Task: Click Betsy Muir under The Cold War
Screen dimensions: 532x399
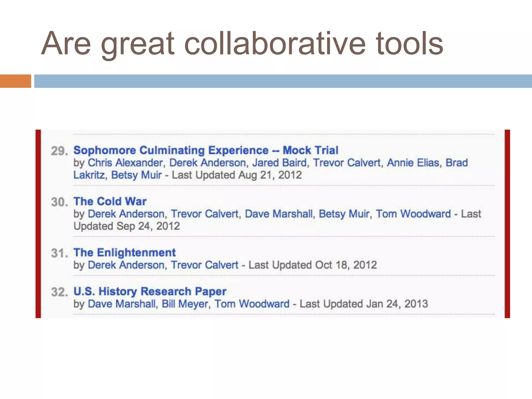Action: 344,214
